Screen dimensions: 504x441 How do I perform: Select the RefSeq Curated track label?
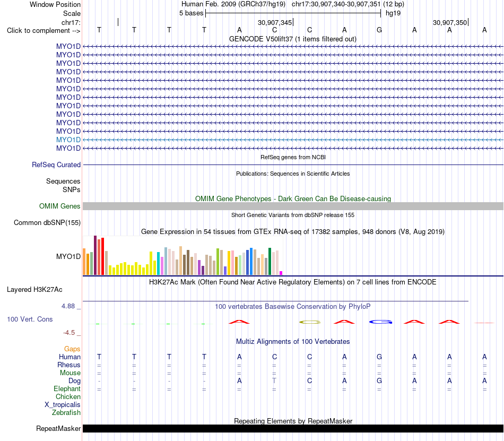pos(56,165)
